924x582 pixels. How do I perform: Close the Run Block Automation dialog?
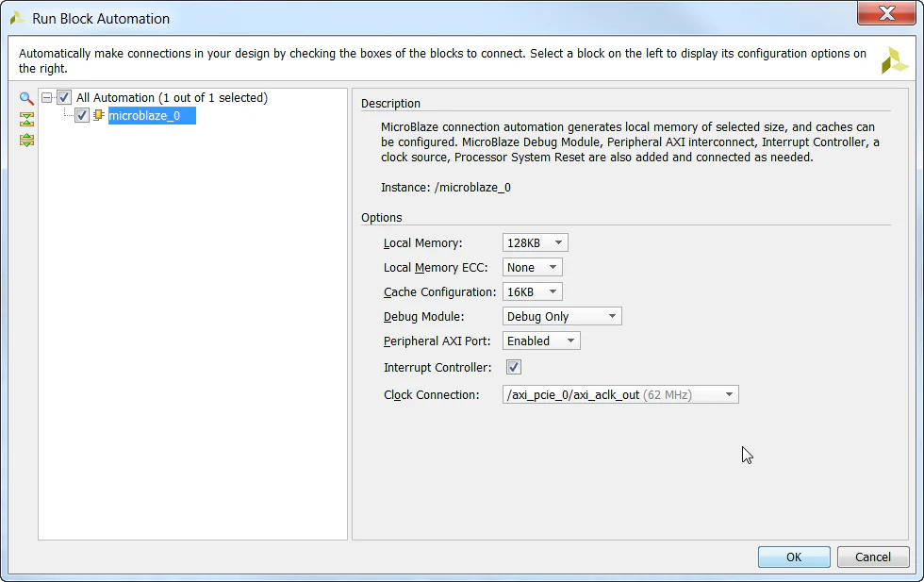(x=885, y=13)
